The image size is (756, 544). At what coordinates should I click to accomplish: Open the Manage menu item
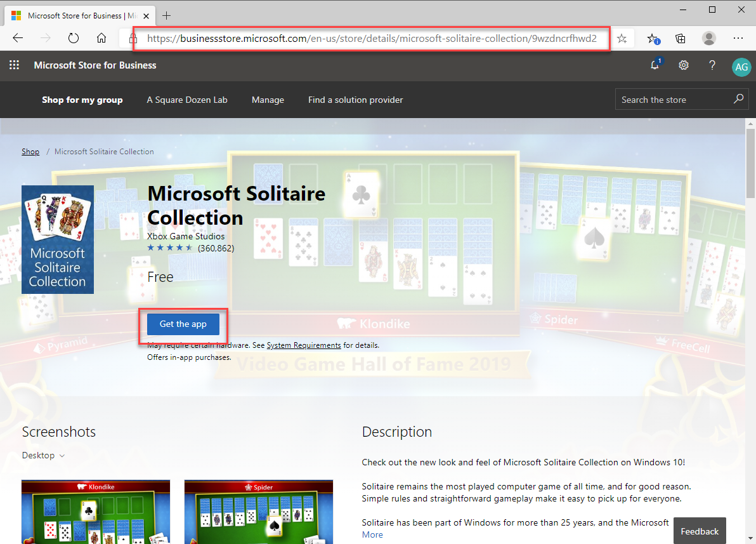[268, 100]
